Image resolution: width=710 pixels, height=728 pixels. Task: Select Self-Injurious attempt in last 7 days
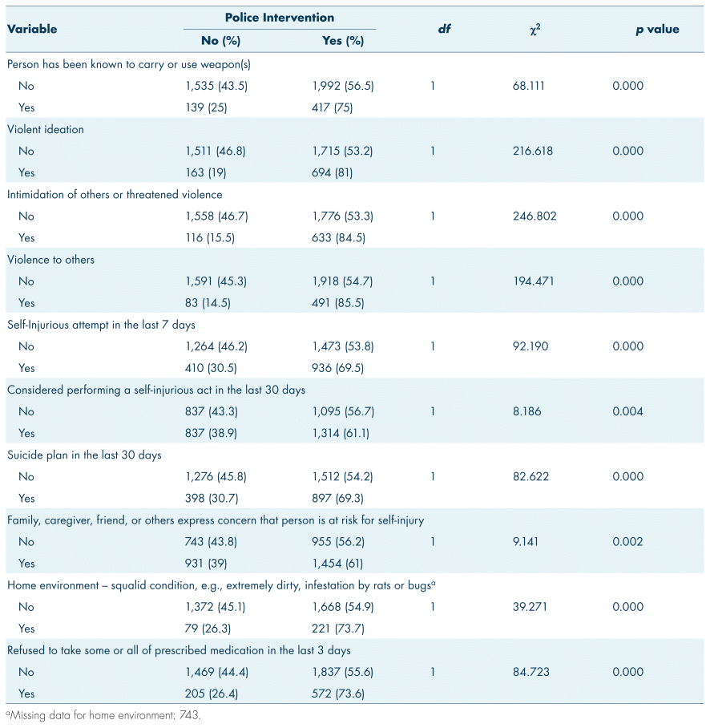coord(101,325)
